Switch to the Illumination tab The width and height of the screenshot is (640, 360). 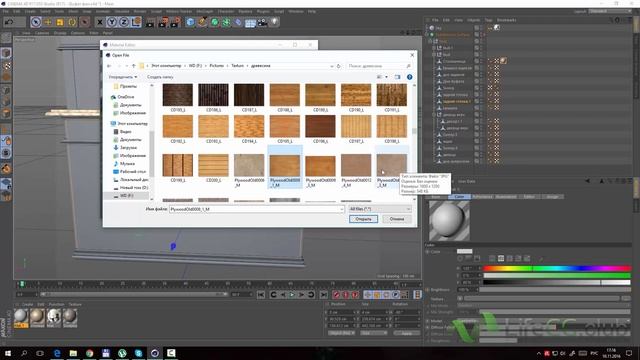coord(506,197)
